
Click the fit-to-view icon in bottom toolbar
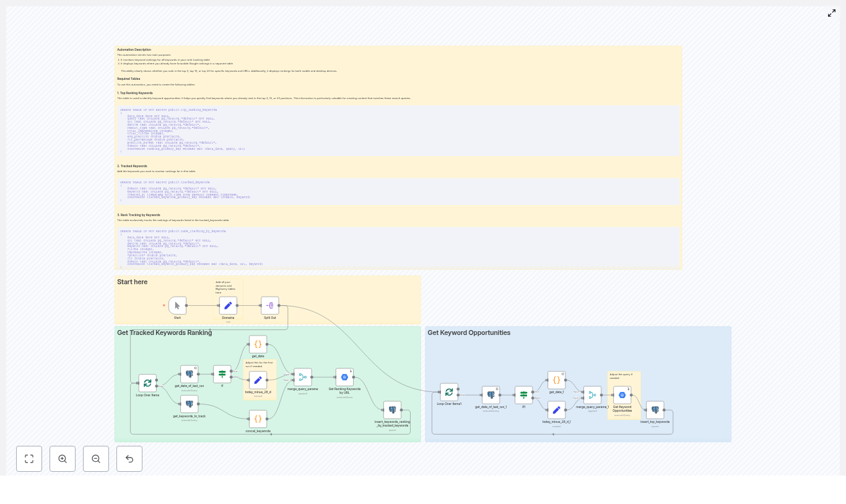coord(29,459)
